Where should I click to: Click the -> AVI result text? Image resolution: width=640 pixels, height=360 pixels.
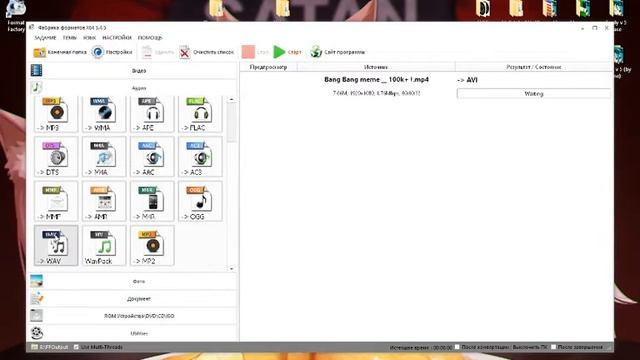pyautogui.click(x=467, y=80)
